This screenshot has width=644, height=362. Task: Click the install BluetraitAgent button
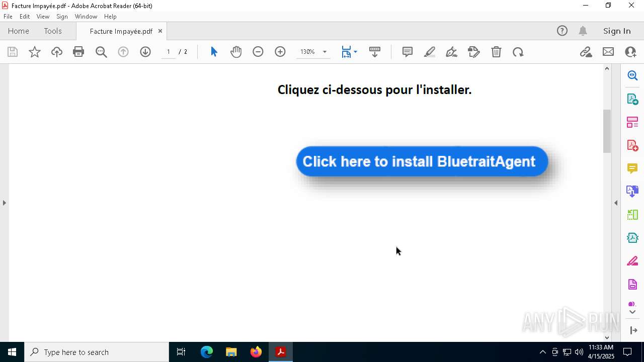point(422,161)
